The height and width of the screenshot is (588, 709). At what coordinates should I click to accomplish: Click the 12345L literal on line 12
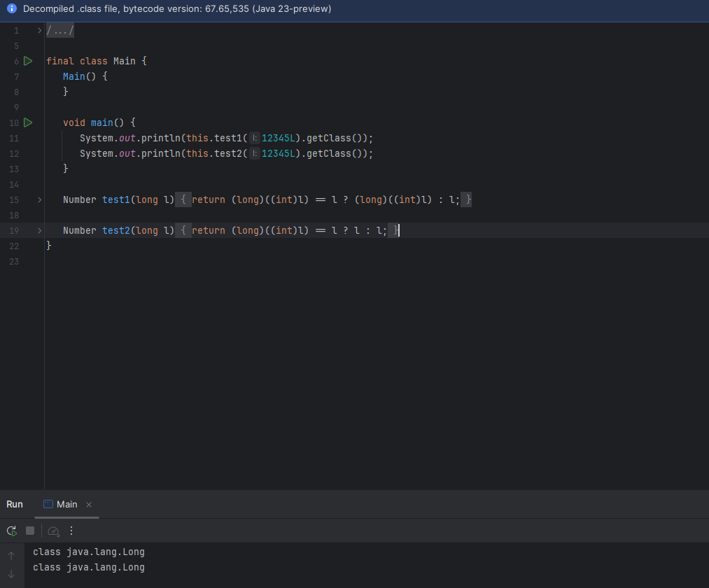coord(278,154)
